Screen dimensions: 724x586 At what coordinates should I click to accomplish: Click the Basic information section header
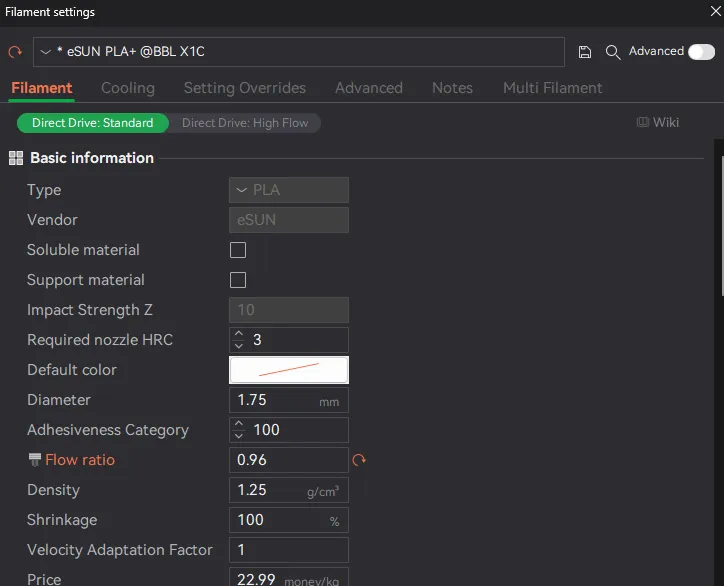(x=92, y=158)
